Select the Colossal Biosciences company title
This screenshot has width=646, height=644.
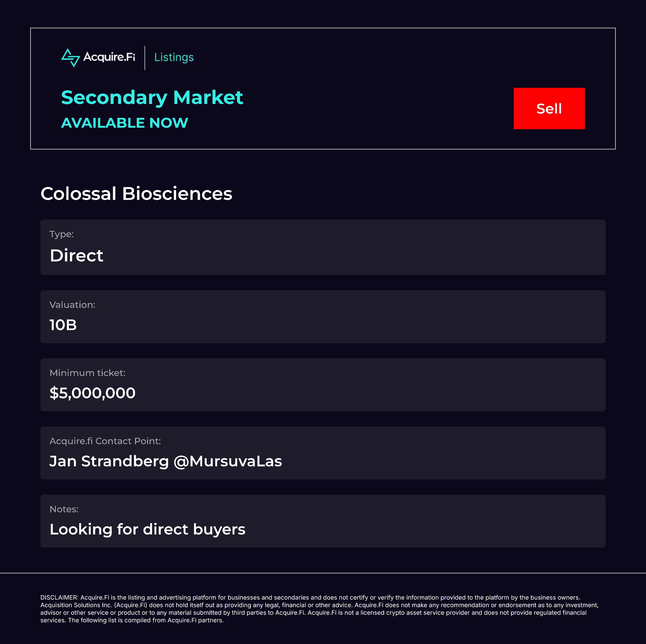point(137,194)
